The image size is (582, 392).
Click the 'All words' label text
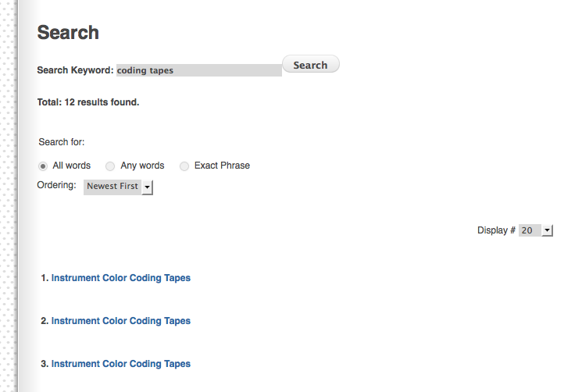(72, 166)
